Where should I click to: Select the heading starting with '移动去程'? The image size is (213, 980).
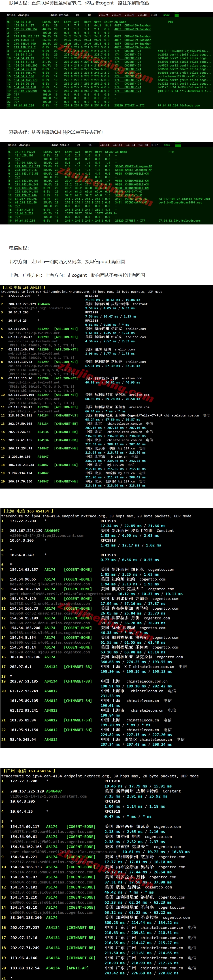(x=55, y=132)
